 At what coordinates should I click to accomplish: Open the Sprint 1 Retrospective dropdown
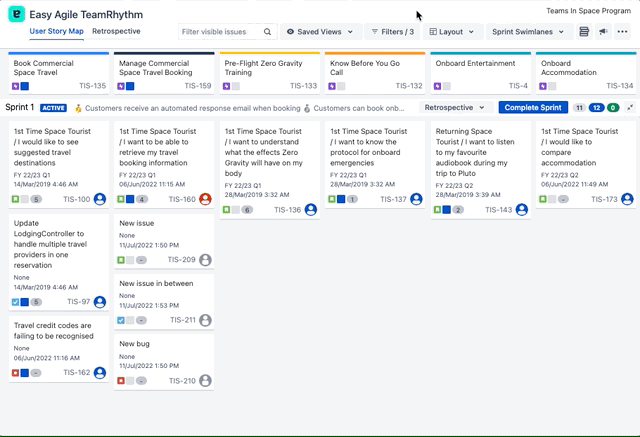tap(455, 108)
